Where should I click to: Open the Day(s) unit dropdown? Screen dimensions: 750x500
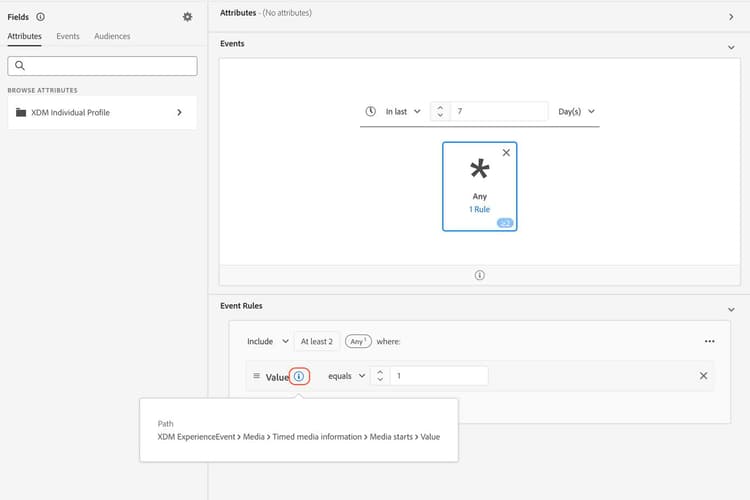(576, 111)
